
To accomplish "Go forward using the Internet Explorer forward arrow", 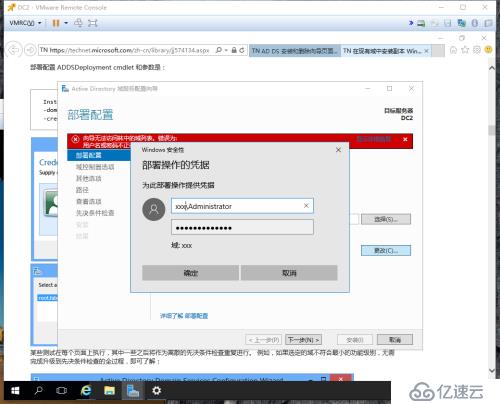I will 30,50.
